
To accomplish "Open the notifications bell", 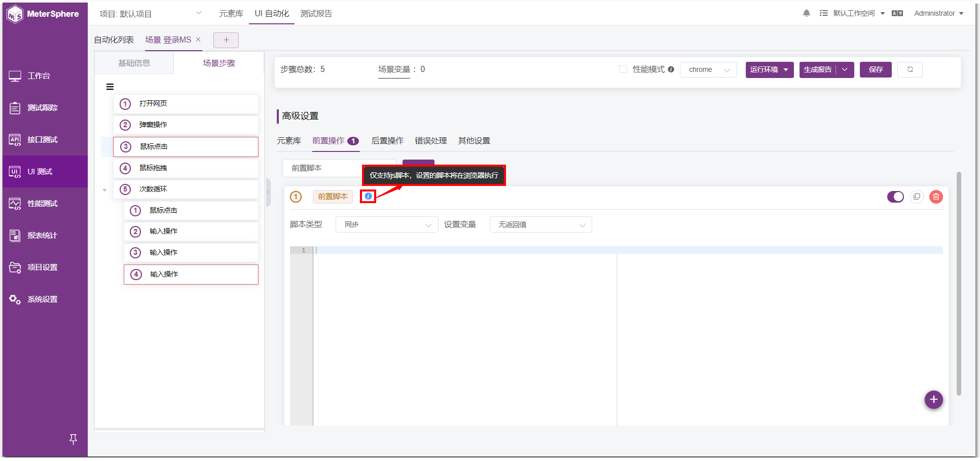I will click(807, 13).
